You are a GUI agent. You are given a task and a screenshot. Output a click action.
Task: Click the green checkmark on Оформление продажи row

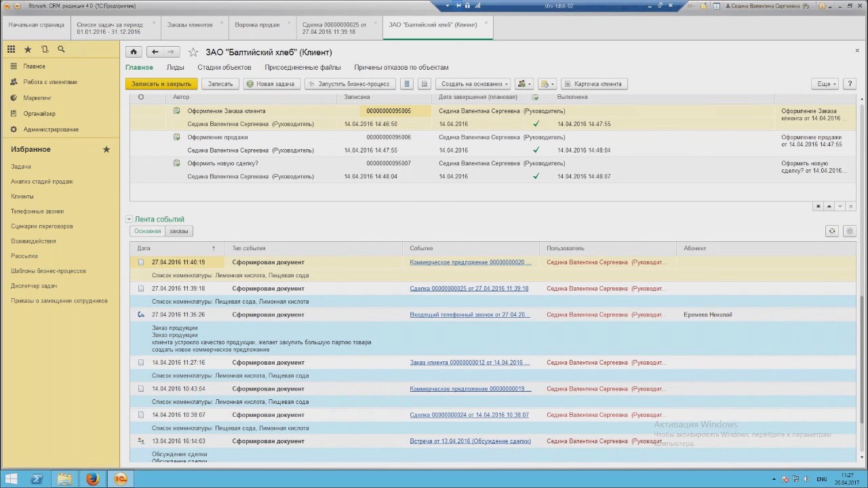tap(536, 150)
